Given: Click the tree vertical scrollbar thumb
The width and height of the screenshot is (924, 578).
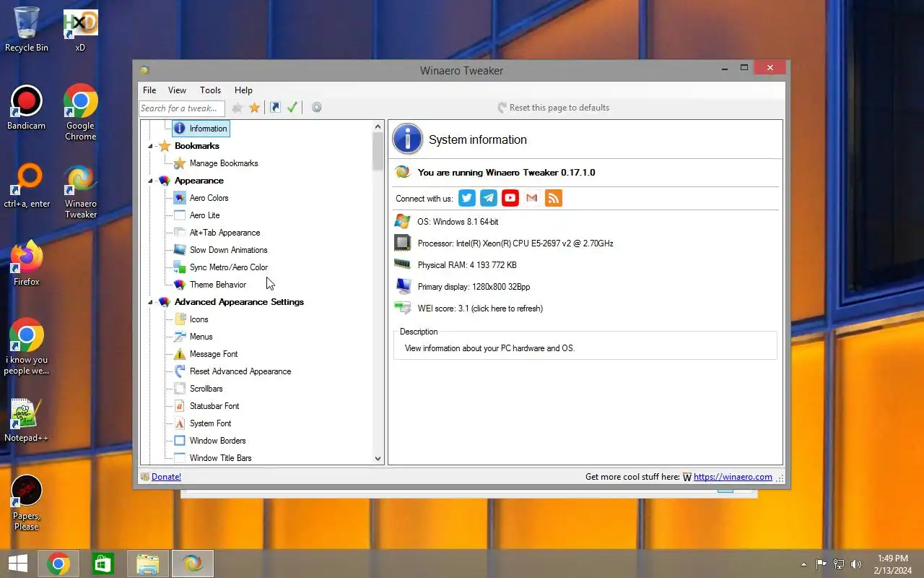Looking at the screenshot, I should (x=378, y=152).
